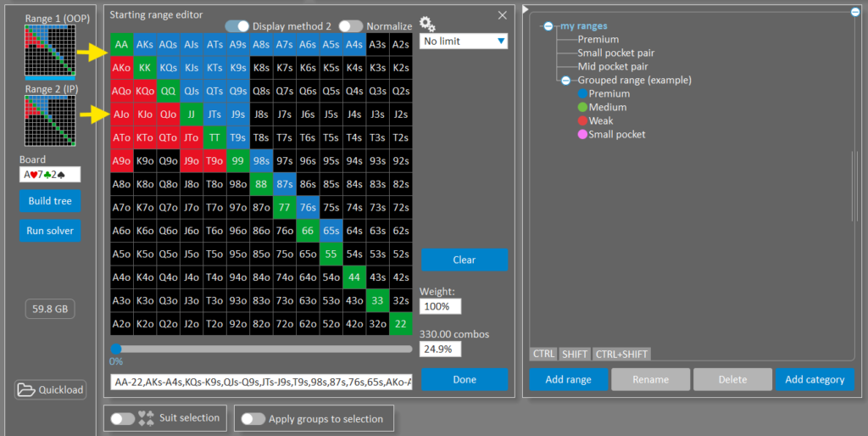Click the Build tree button

[50, 201]
